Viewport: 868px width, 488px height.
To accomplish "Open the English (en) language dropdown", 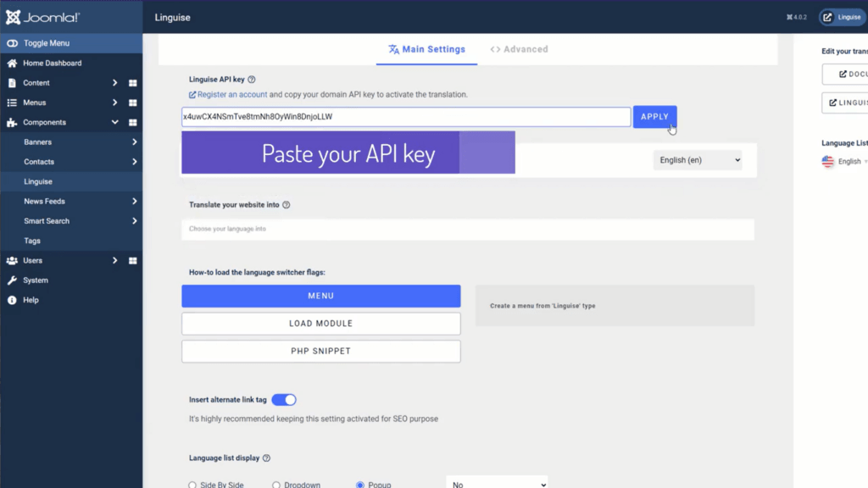I will point(697,159).
